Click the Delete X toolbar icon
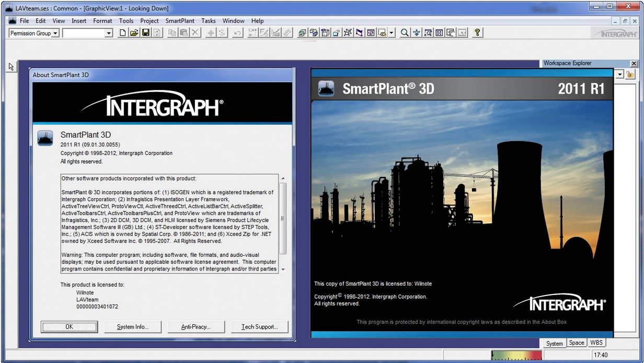 pos(195,33)
